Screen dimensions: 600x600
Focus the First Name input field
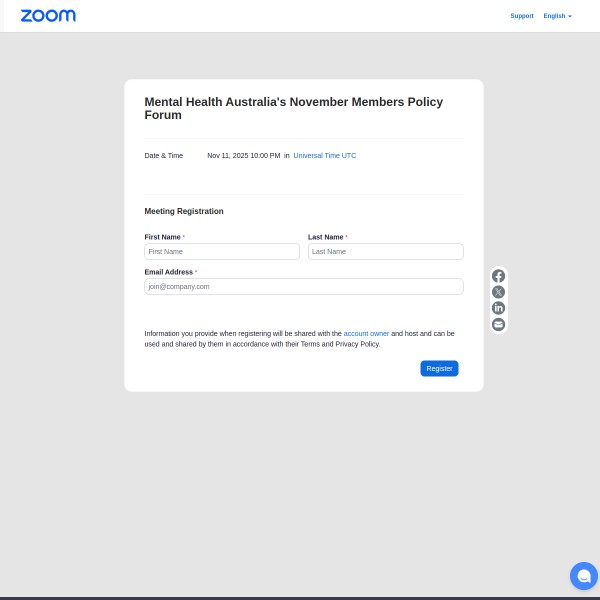pyautogui.click(x=222, y=252)
